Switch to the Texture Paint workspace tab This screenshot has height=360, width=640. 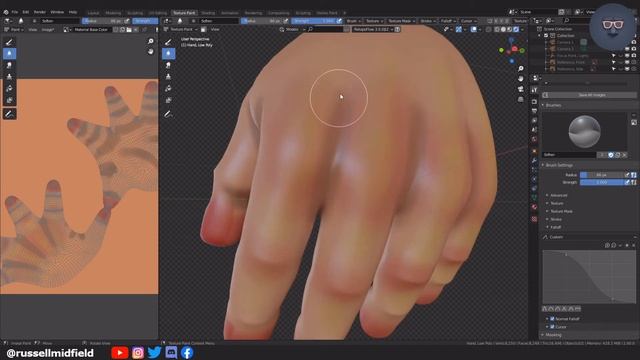tap(184, 13)
